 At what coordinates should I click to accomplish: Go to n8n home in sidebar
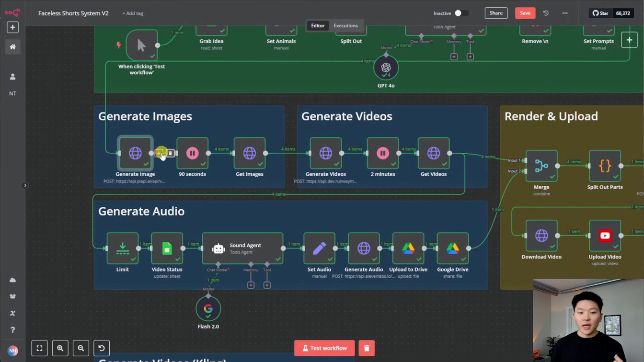(x=13, y=47)
